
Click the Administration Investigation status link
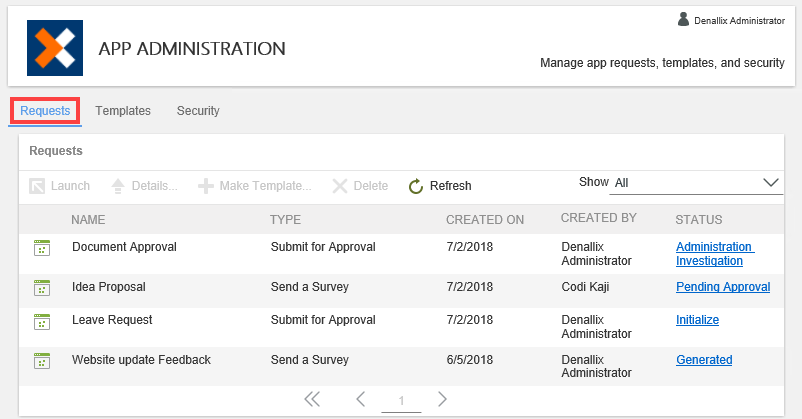714,254
